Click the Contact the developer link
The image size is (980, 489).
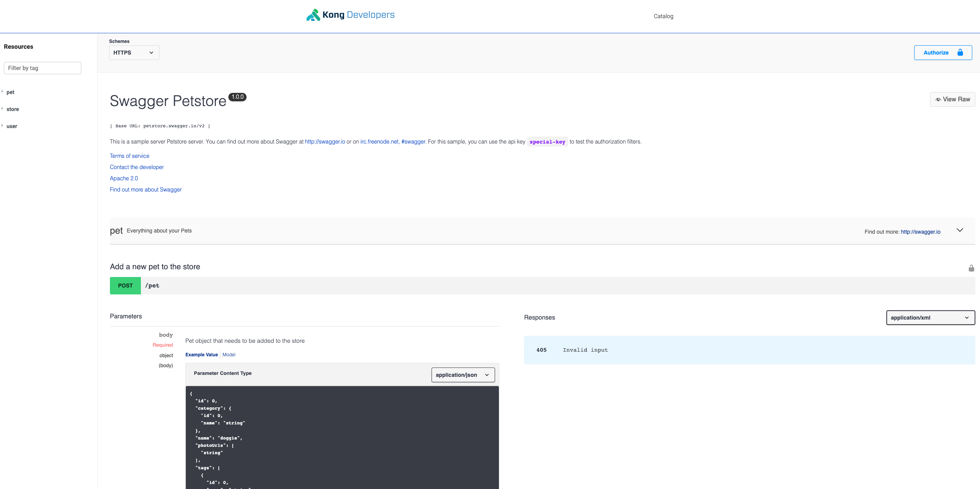click(136, 167)
